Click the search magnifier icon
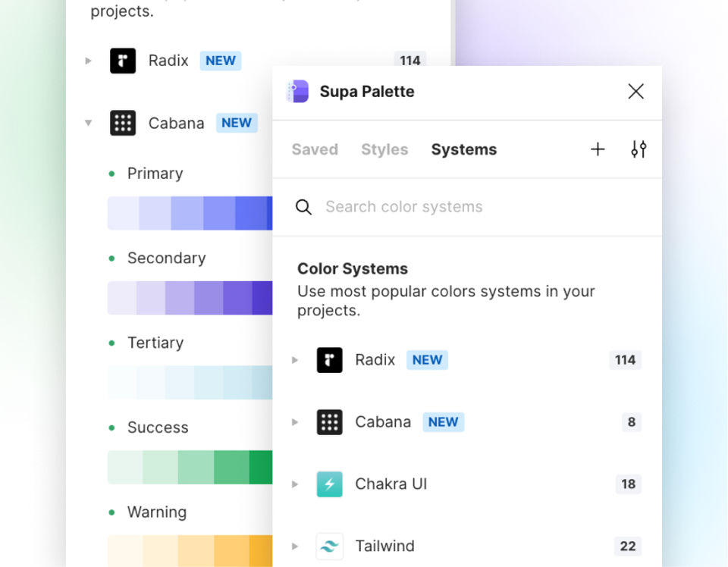The width and height of the screenshot is (728, 567). 303,207
